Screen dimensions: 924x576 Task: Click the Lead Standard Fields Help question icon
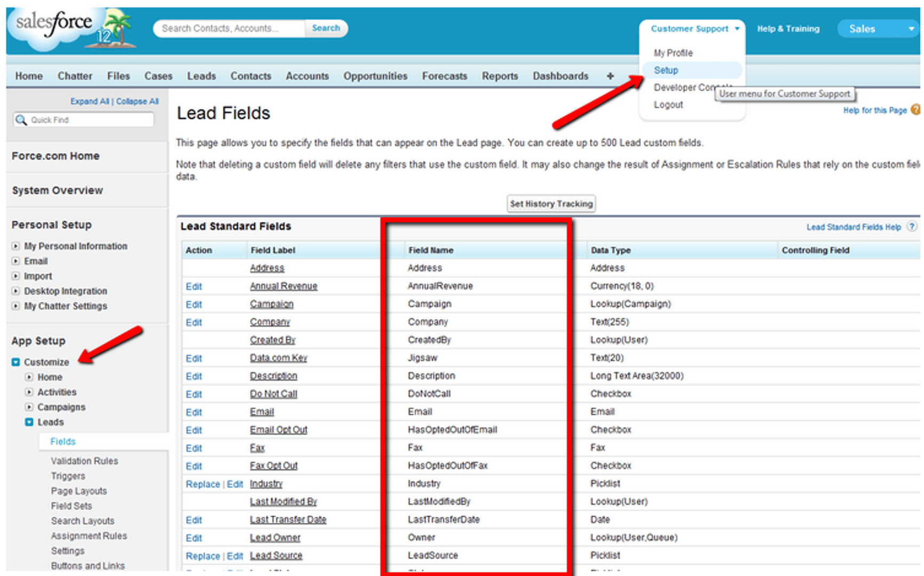[x=912, y=227]
